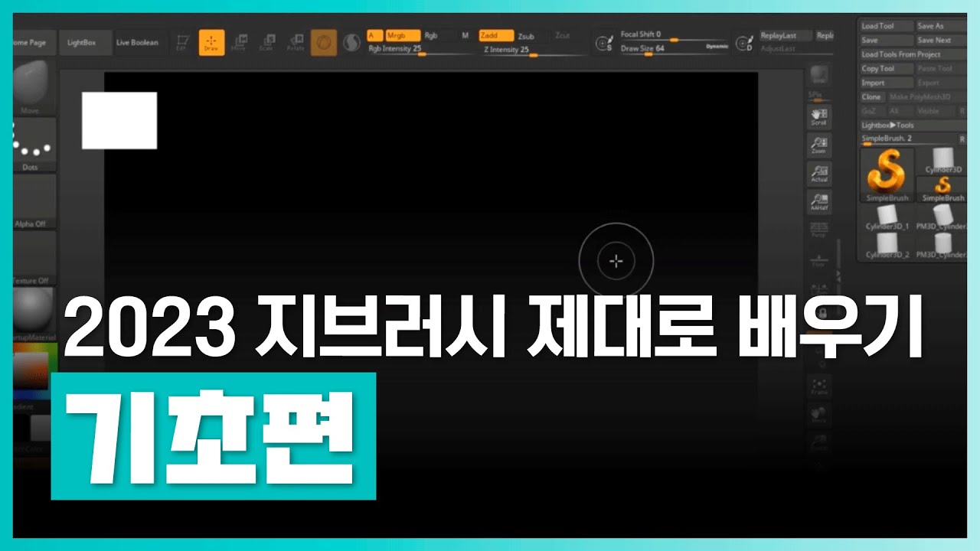Select the Cylinder3D tool thumbnail
This screenshot has width=980, height=551.
coord(944,161)
